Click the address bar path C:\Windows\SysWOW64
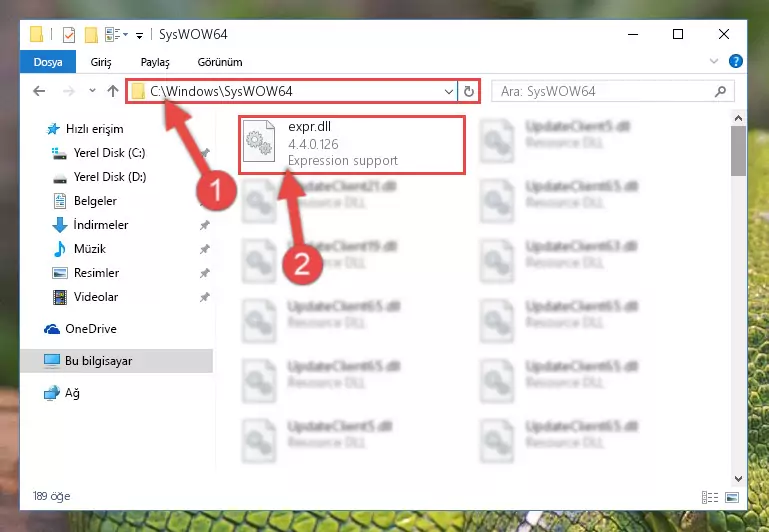The width and height of the screenshot is (769, 532). click(221, 91)
